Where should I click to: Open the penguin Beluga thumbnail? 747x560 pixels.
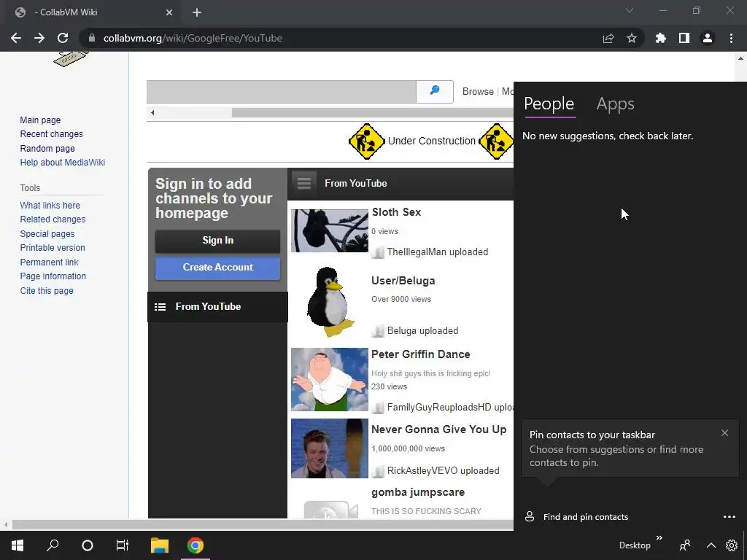tap(330, 301)
